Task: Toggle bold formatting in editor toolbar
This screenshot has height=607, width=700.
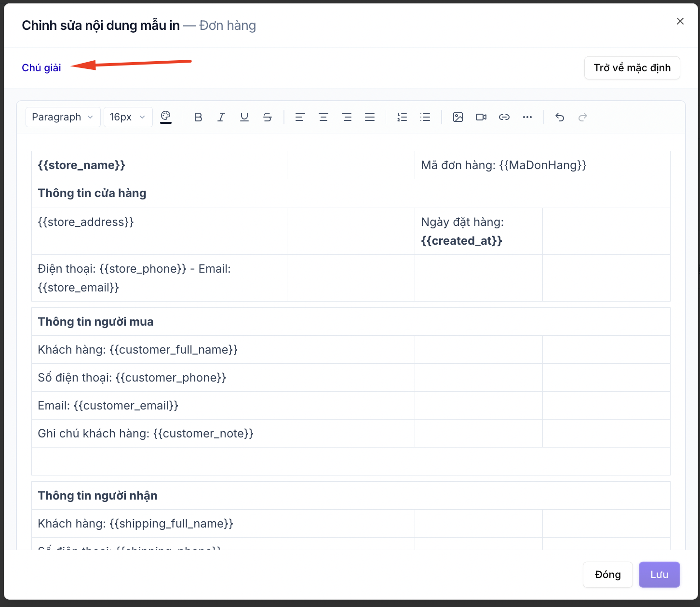Action: (x=198, y=117)
